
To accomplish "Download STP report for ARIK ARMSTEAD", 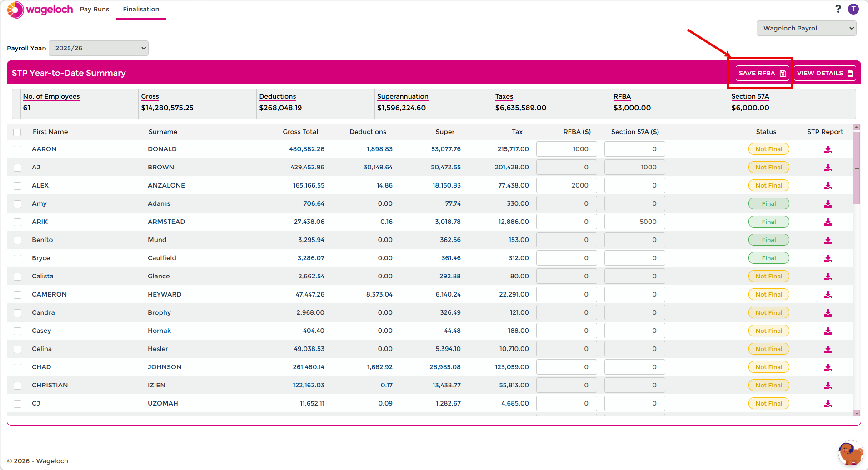I will coord(828,222).
